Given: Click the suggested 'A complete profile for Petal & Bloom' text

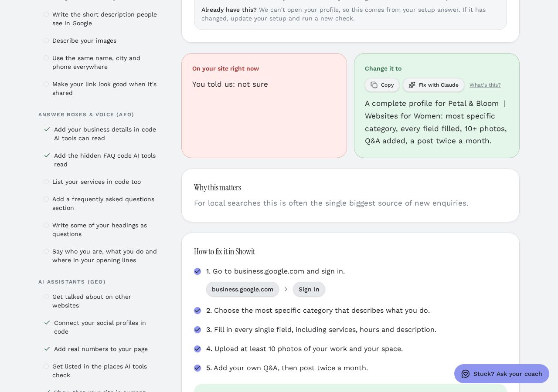Looking at the screenshot, I should pyautogui.click(x=436, y=122).
